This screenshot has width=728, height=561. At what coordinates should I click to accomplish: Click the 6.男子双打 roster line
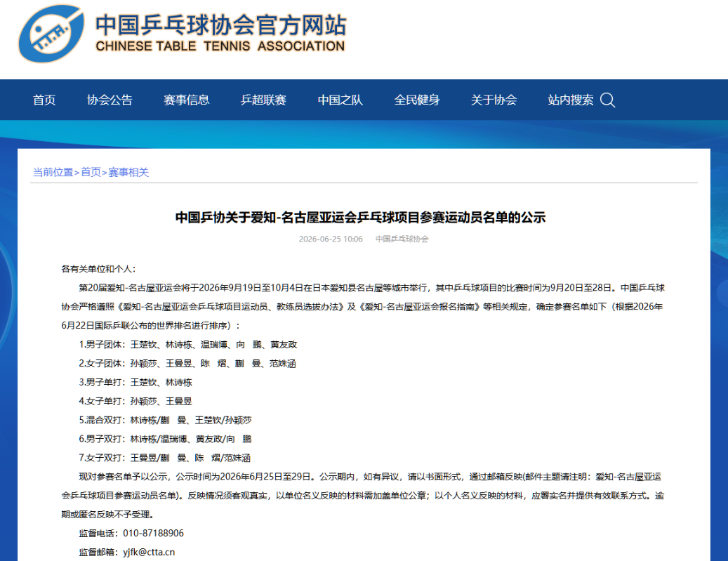pos(165,439)
